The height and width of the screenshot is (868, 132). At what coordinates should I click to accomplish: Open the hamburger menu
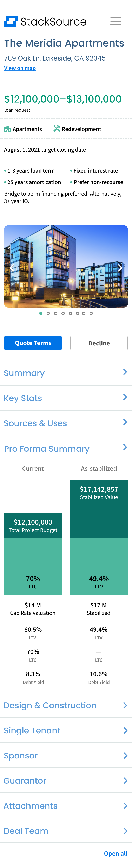click(115, 21)
